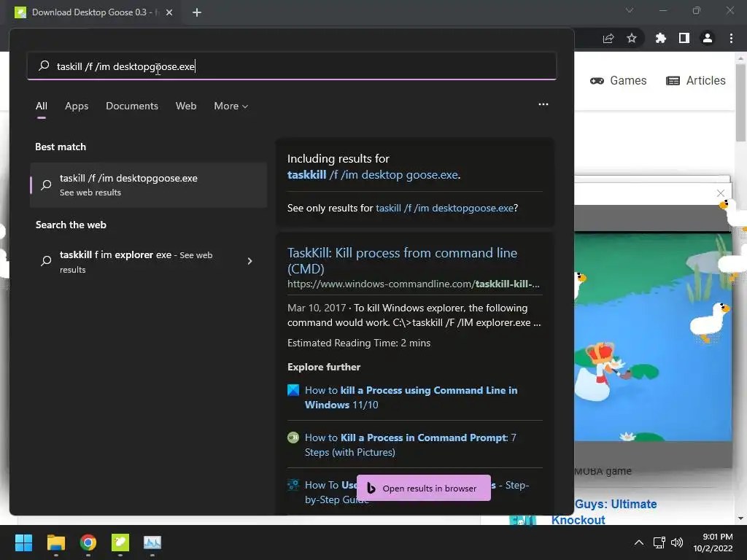Close the Download Desktop Goose tab
The height and width of the screenshot is (560, 747).
point(169,12)
